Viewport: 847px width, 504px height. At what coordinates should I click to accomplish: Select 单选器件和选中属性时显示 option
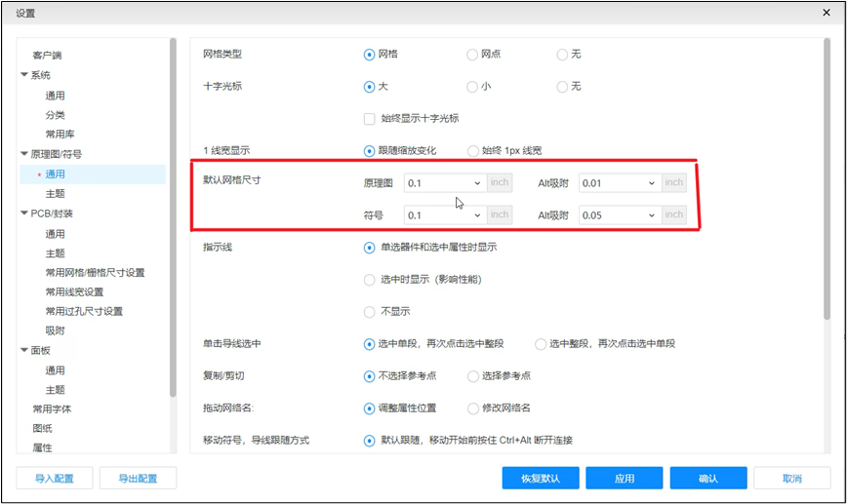tap(369, 248)
